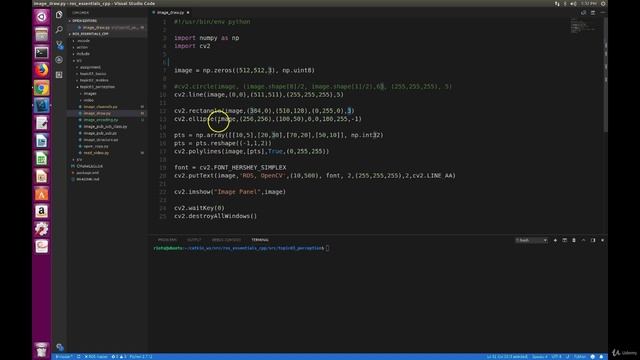Screen dimensions: 640x360
Task: Expand the video folder
Action: pyautogui.click(x=88, y=100)
